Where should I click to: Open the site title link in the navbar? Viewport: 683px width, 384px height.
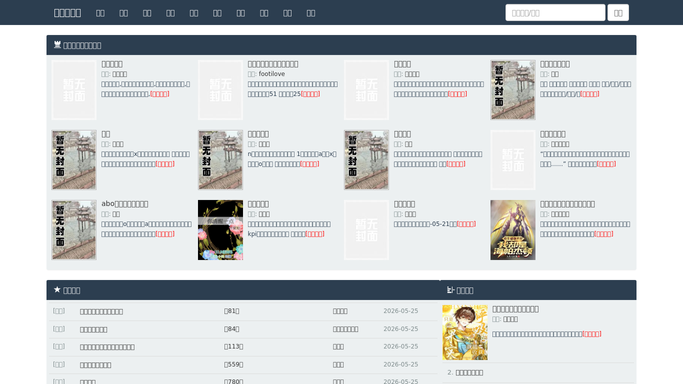67,13
